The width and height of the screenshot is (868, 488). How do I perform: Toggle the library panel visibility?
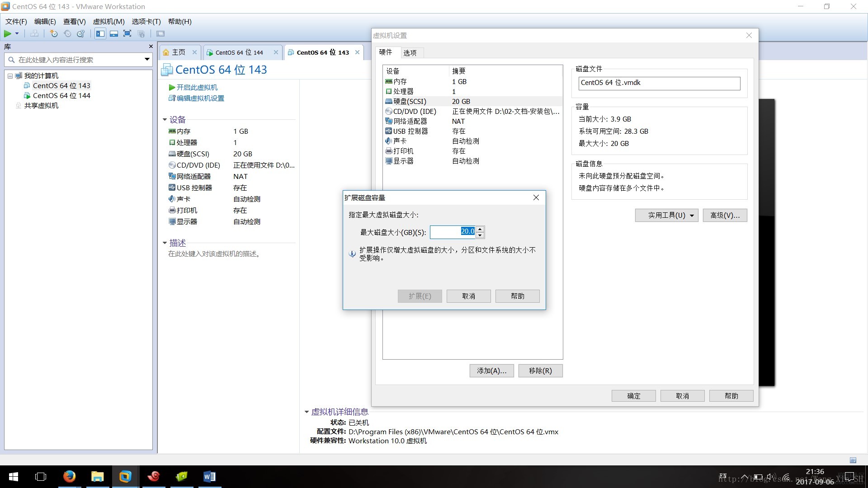tap(100, 33)
